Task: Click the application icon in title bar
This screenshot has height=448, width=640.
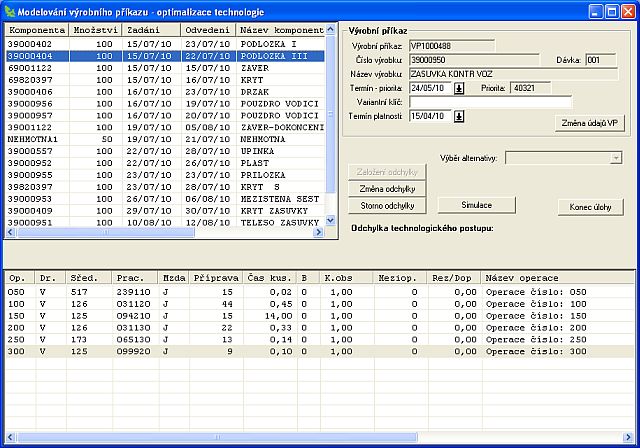Action: (x=9, y=12)
